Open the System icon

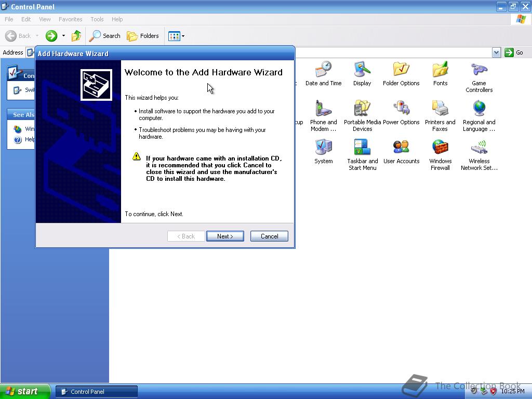[323, 152]
